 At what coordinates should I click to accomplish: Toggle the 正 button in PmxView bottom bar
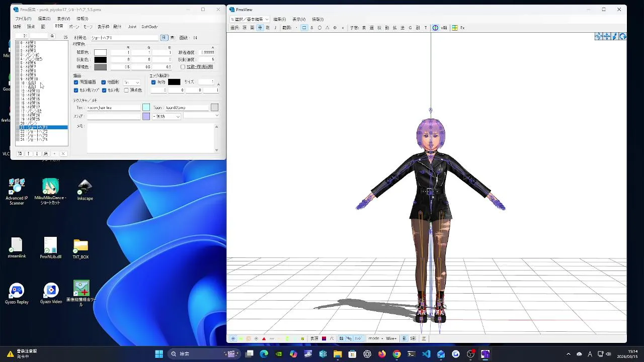pyautogui.click(x=424, y=338)
